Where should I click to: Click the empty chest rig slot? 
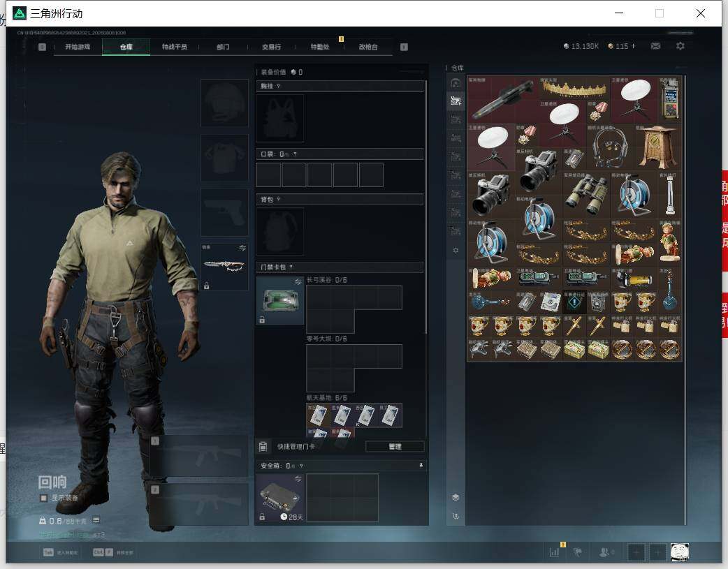click(280, 118)
